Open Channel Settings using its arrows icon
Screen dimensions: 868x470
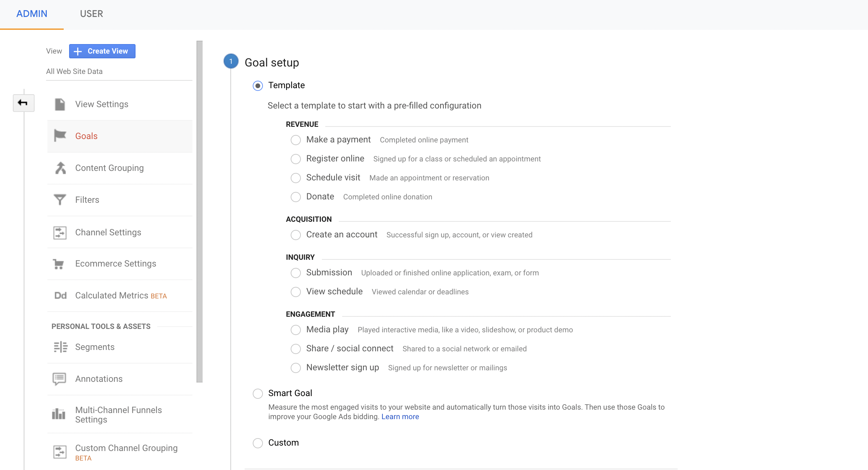(x=60, y=233)
